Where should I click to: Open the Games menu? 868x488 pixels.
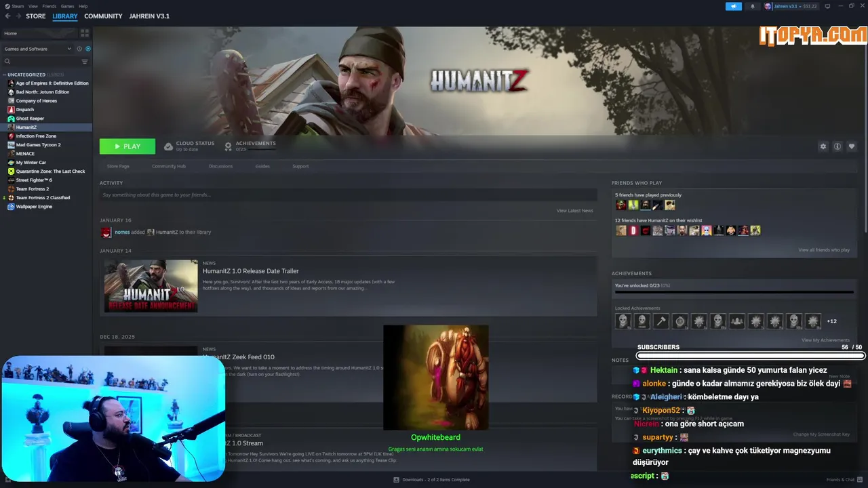click(x=67, y=6)
